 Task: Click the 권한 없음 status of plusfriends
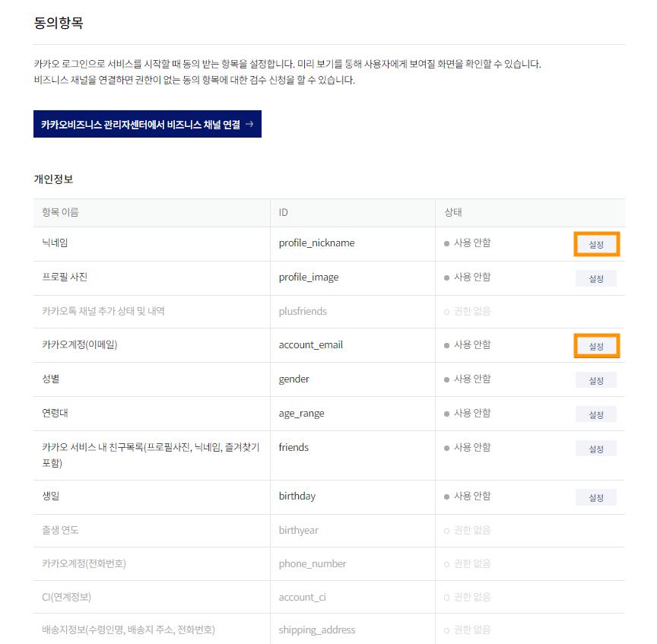pyautogui.click(x=467, y=311)
